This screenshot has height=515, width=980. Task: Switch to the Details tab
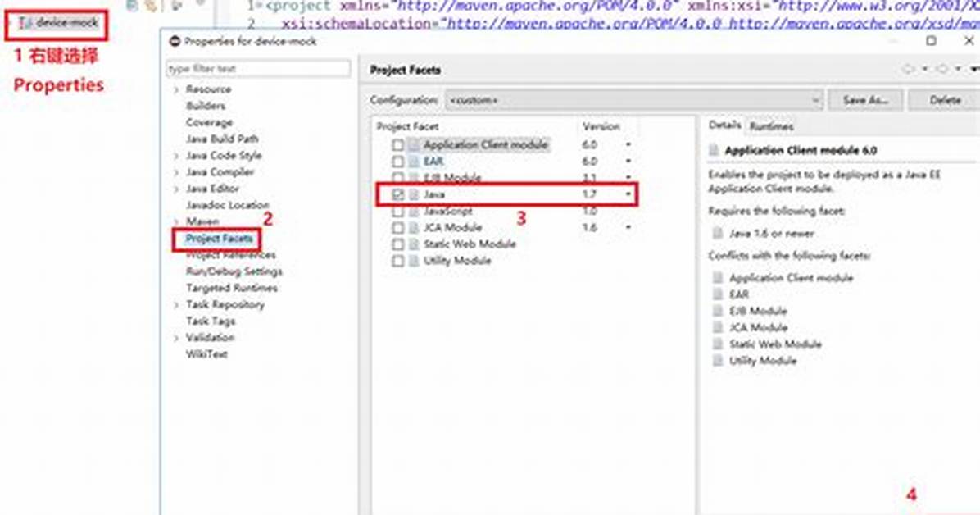725,125
